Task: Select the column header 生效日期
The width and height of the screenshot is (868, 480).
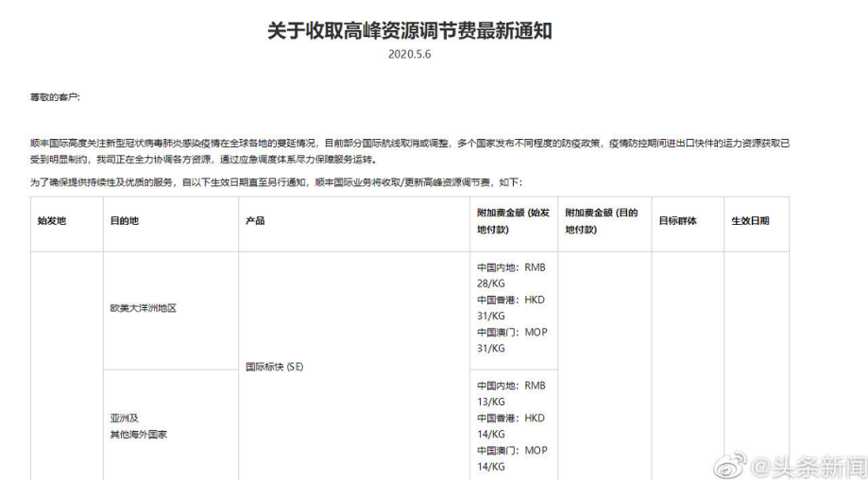Action: (750, 220)
